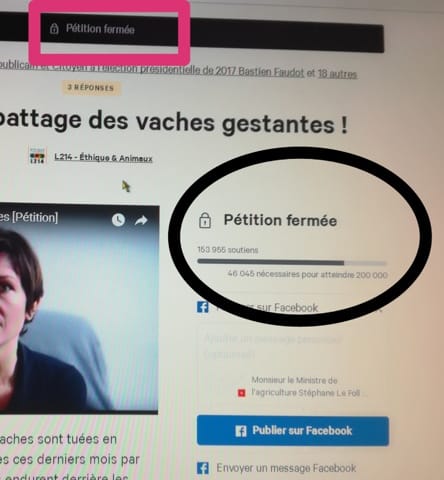Click the video's share arrow icon
Image resolution: width=444 pixels, height=480 pixels.
coord(141,220)
